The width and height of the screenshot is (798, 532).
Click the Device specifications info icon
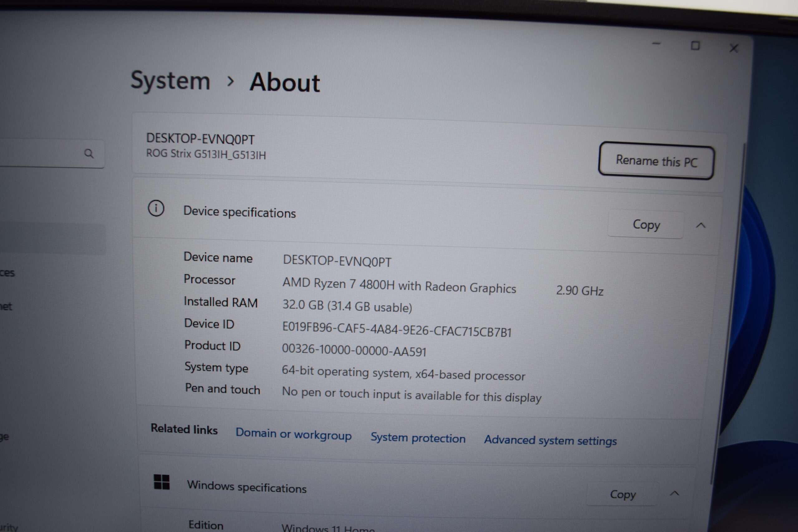[x=156, y=208]
